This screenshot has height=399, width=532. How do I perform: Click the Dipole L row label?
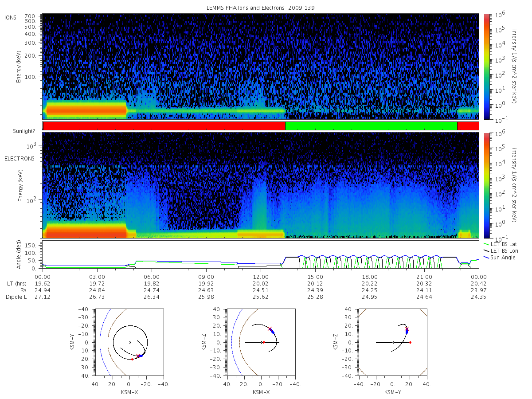pyautogui.click(x=16, y=297)
